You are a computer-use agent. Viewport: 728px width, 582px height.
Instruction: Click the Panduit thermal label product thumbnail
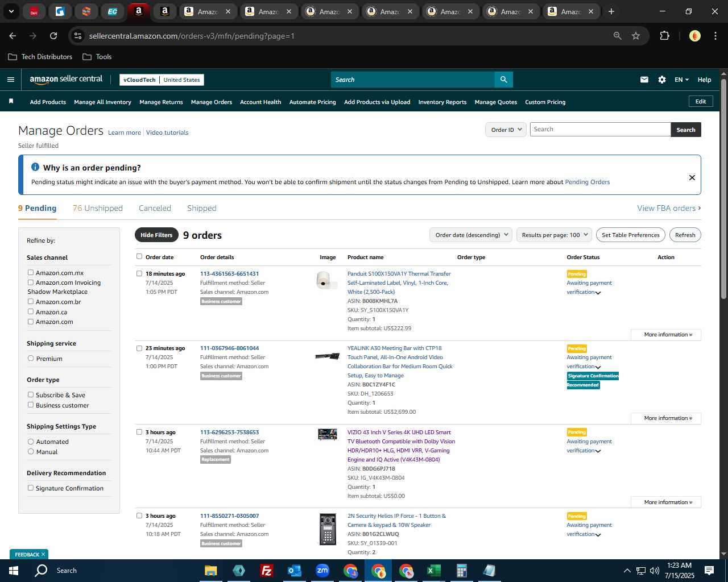(x=326, y=280)
